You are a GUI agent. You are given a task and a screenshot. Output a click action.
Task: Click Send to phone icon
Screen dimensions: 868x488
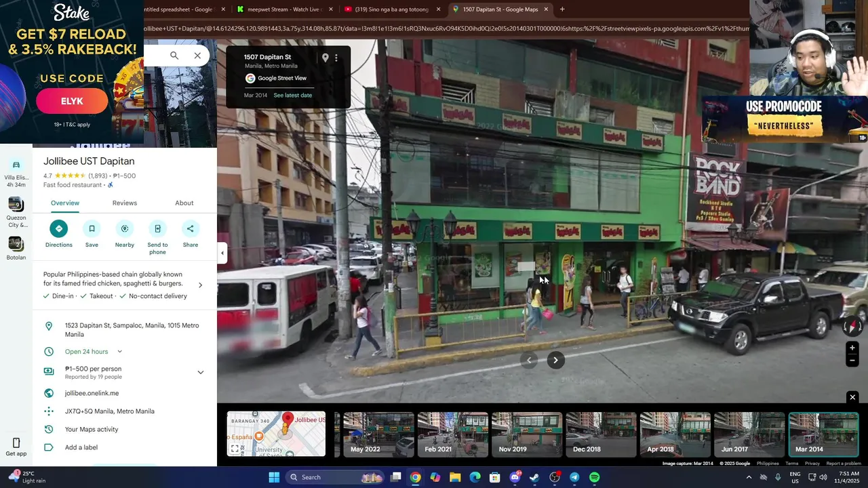157,228
